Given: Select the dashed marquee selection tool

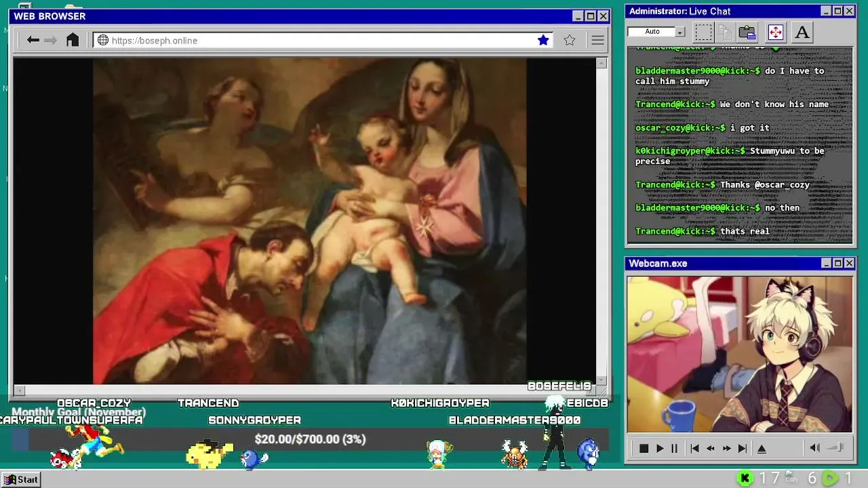Looking at the screenshot, I should [704, 32].
